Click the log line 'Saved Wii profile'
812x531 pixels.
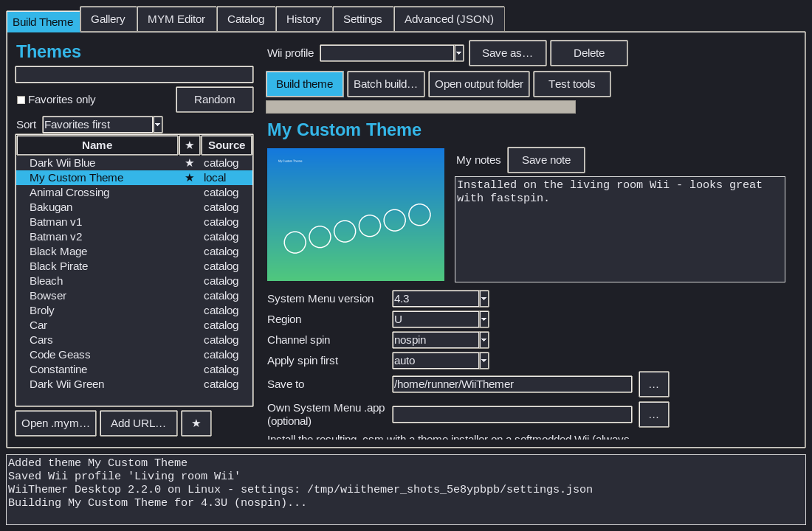pyautogui.click(x=124, y=476)
